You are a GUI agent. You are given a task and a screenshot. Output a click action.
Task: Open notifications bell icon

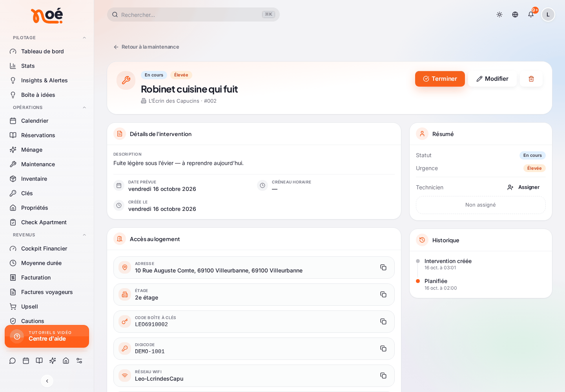[x=531, y=15]
